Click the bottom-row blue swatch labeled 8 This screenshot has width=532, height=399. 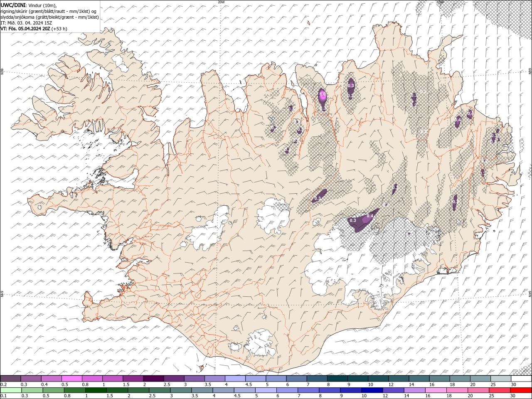(x=329, y=390)
